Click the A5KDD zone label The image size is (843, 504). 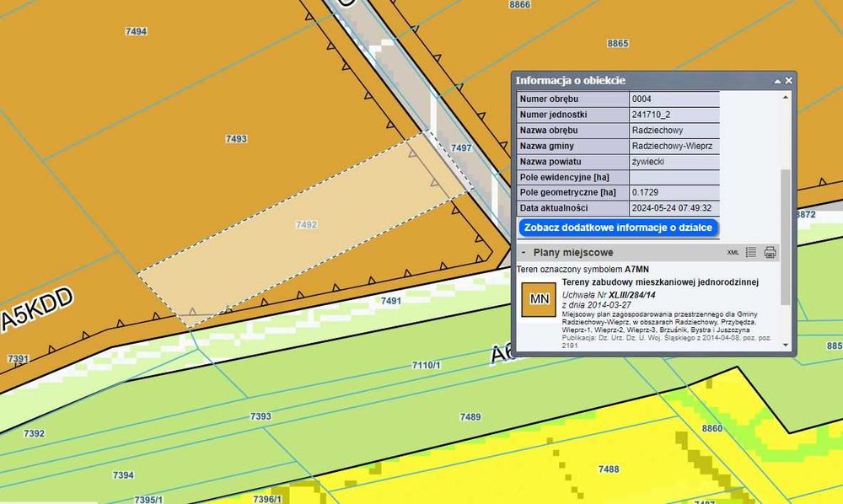pos(38,310)
